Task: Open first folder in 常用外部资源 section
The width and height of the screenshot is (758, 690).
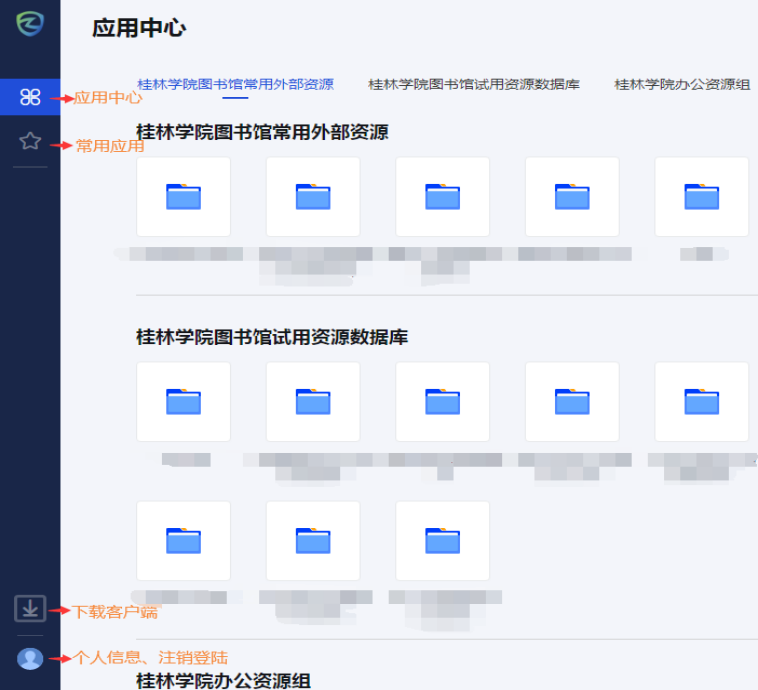Action: tap(183, 197)
